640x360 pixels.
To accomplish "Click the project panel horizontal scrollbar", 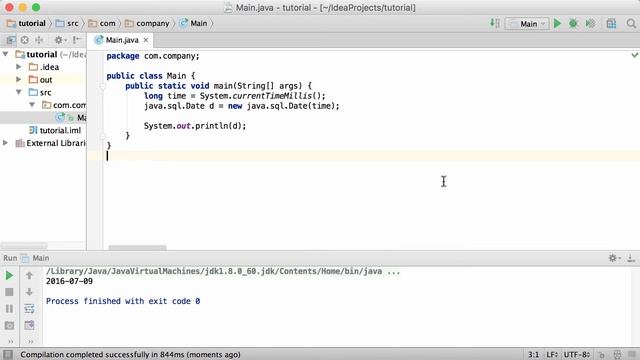I will (24, 246).
